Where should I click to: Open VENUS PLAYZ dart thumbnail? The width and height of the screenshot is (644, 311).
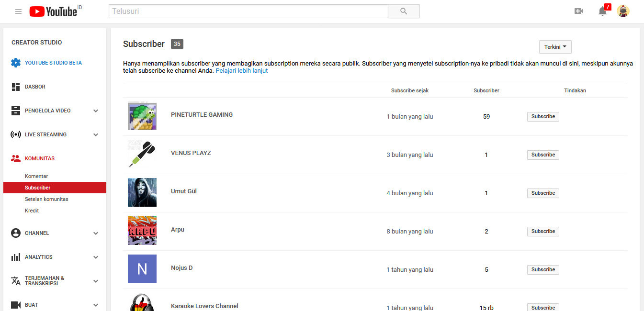(x=142, y=154)
